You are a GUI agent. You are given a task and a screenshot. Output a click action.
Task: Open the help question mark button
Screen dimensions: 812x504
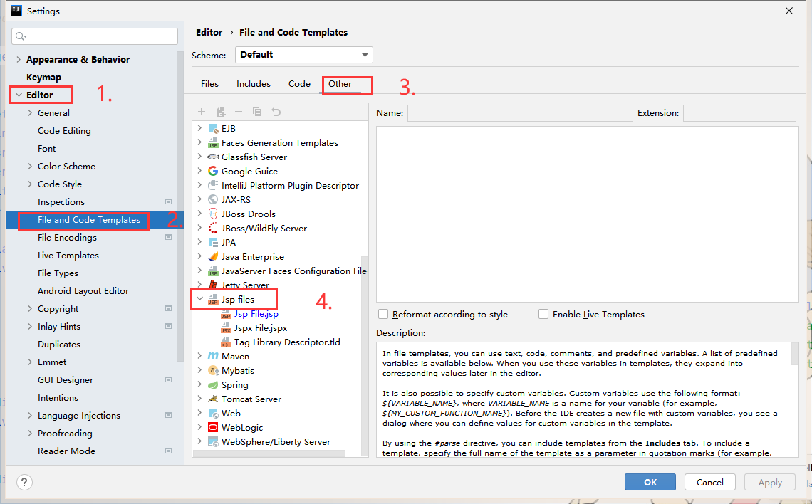click(x=24, y=482)
